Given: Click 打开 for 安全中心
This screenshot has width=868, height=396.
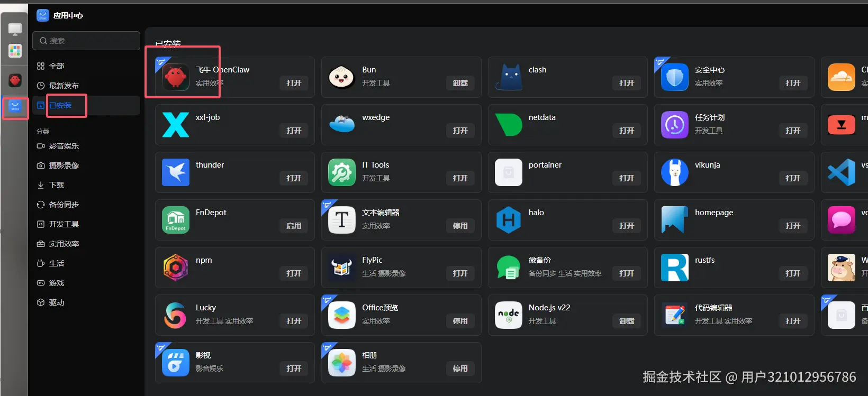Looking at the screenshot, I should point(793,83).
